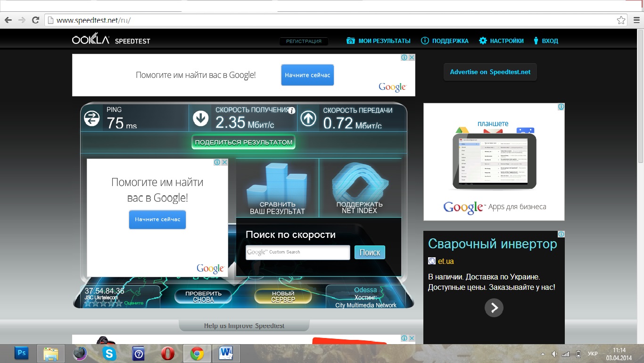Viewport: 644px width, 363px height.
Task: Click the JSC Ukrtelecom provider text
Action: (x=101, y=297)
